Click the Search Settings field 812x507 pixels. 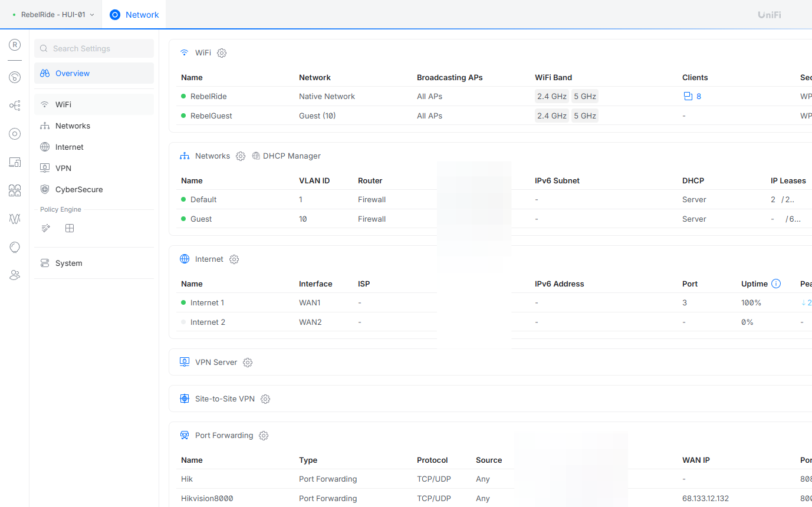click(x=94, y=48)
